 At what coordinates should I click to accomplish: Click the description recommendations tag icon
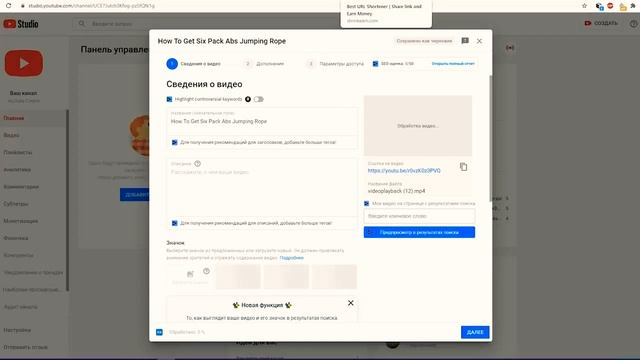(x=175, y=223)
